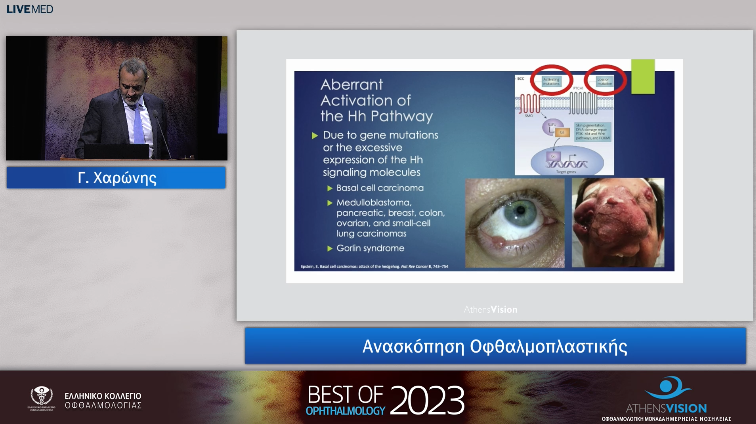
Task: Click the Hellenic College of Ophthalmology emblem
Action: pos(42,399)
